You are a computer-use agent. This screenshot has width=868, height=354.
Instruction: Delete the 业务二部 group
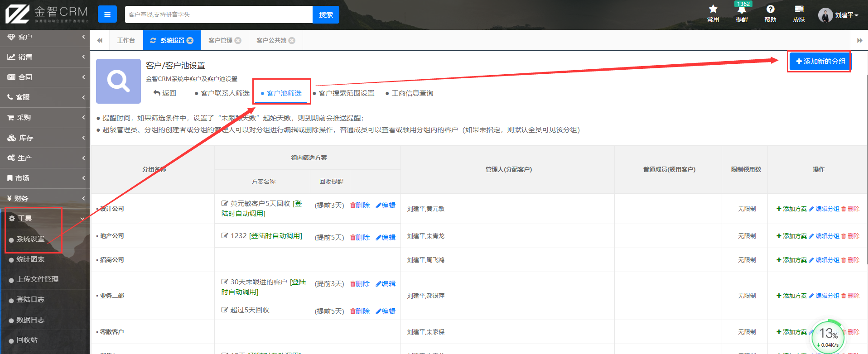click(x=850, y=296)
